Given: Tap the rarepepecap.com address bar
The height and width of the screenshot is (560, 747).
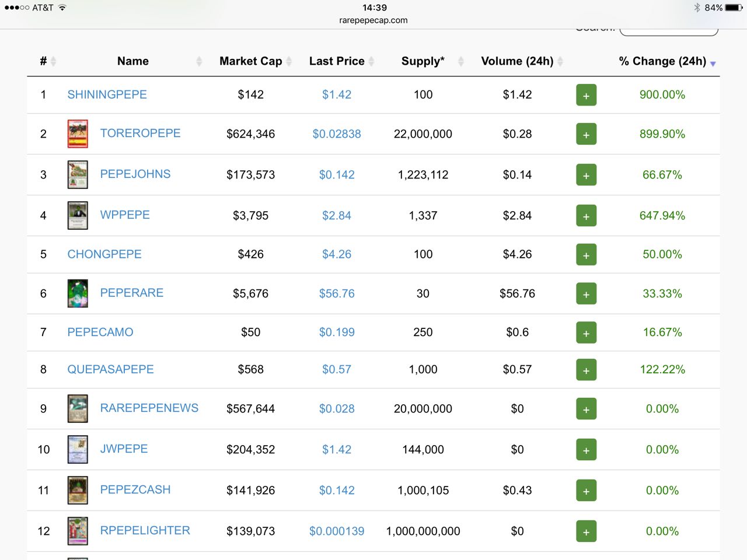Looking at the screenshot, I should pos(373,20).
